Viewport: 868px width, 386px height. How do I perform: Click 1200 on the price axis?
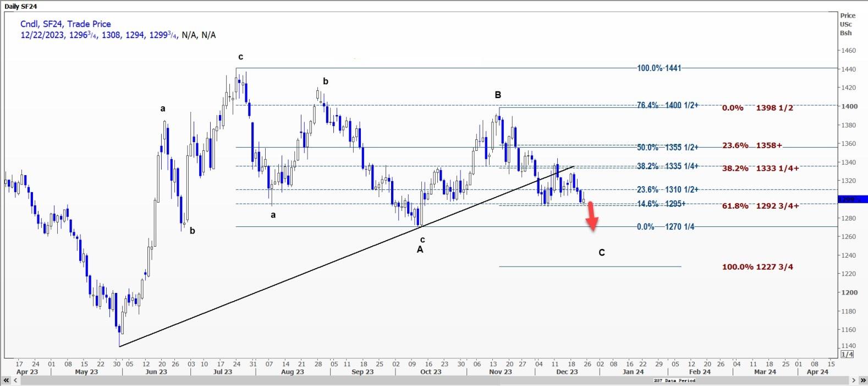click(x=849, y=292)
